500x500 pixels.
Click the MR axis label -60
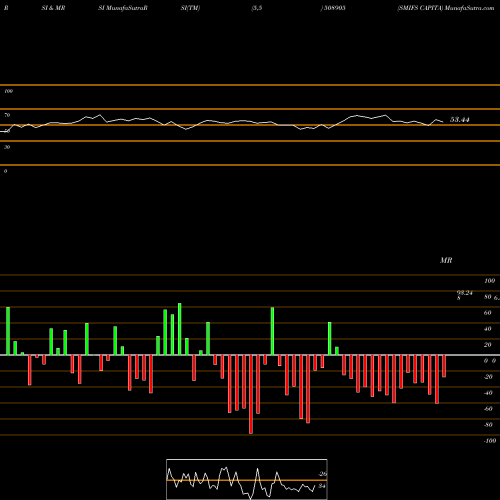488,409
